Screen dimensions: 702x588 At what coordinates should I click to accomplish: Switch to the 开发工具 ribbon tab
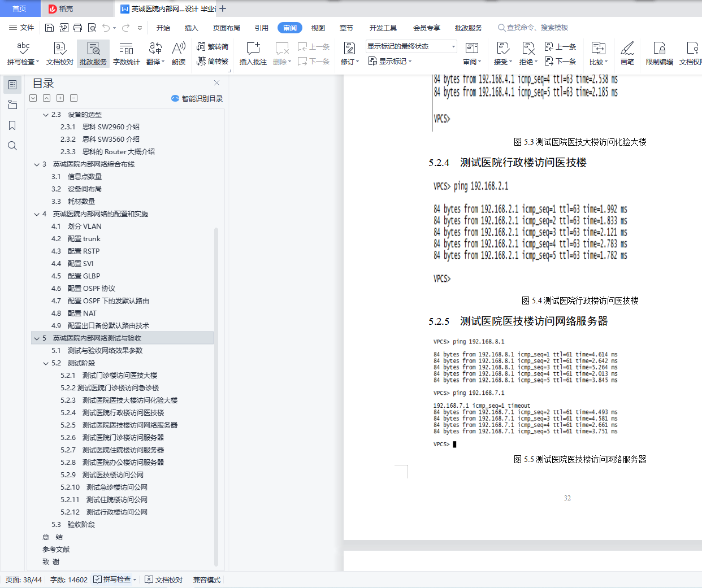pyautogui.click(x=383, y=28)
